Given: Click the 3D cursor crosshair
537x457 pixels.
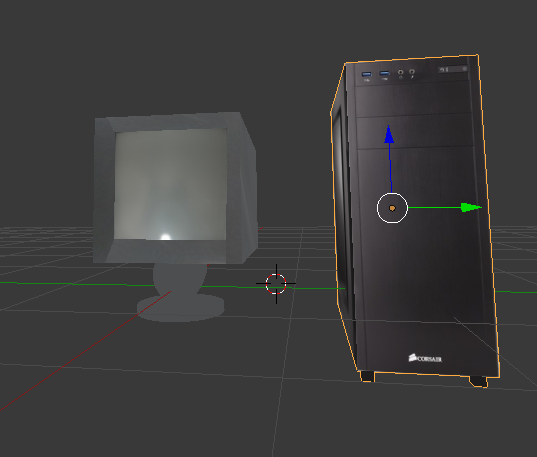Looking at the screenshot, I should point(276,284).
